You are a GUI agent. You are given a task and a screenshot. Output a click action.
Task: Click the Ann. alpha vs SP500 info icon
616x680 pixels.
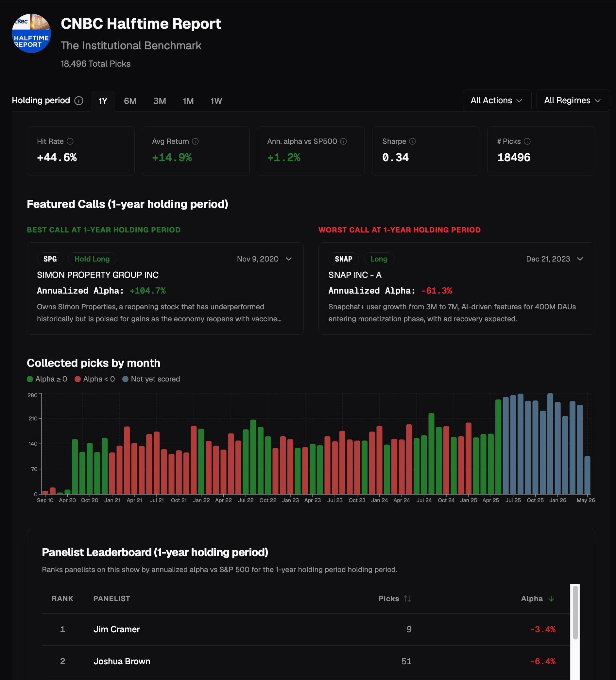pos(343,141)
